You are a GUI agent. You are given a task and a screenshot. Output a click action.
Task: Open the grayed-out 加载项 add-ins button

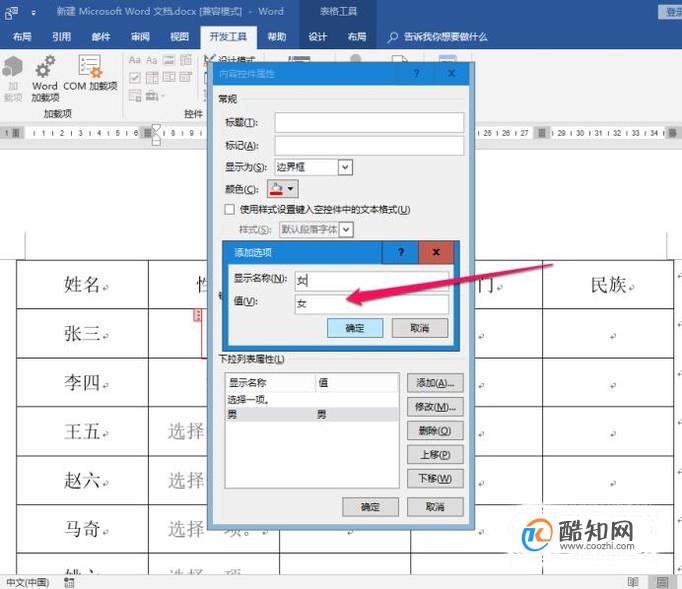(x=13, y=78)
